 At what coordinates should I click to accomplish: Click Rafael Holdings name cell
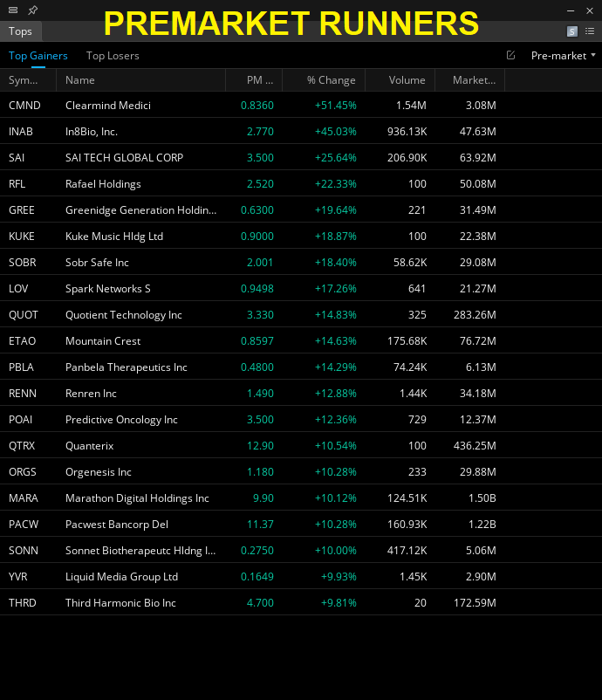[x=103, y=184]
